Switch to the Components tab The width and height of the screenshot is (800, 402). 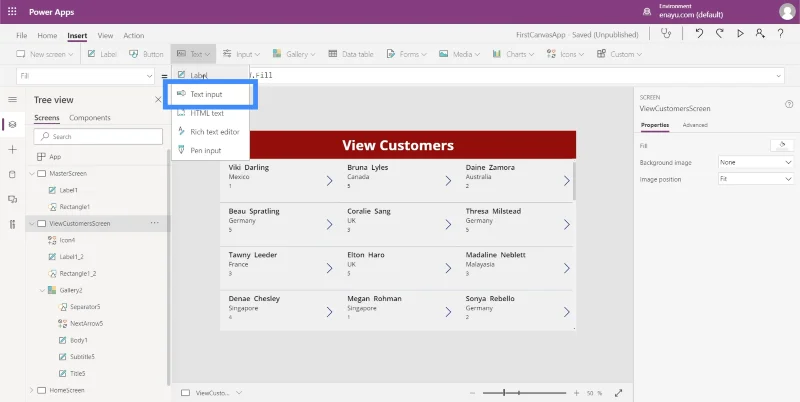(x=90, y=117)
